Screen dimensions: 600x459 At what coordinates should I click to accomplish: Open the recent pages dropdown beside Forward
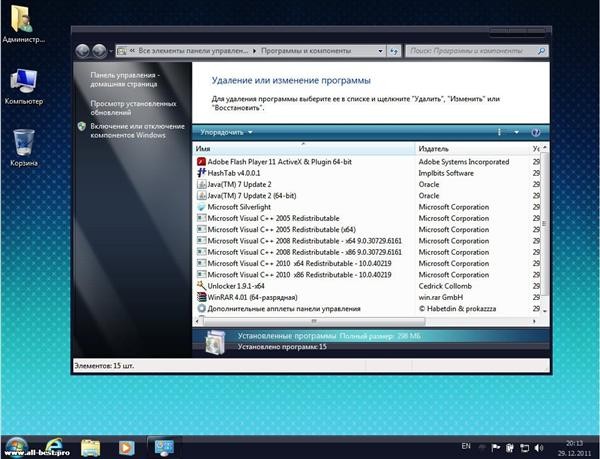click(x=111, y=51)
